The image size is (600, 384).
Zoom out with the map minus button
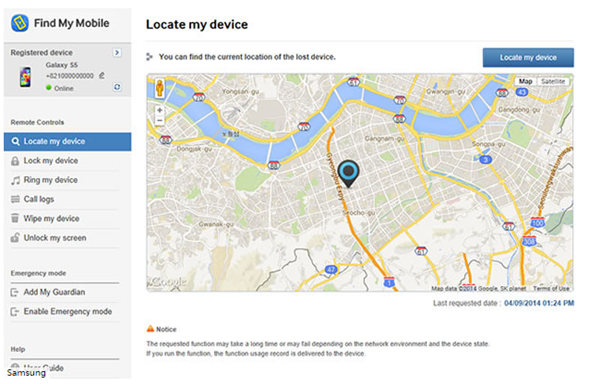point(160,120)
